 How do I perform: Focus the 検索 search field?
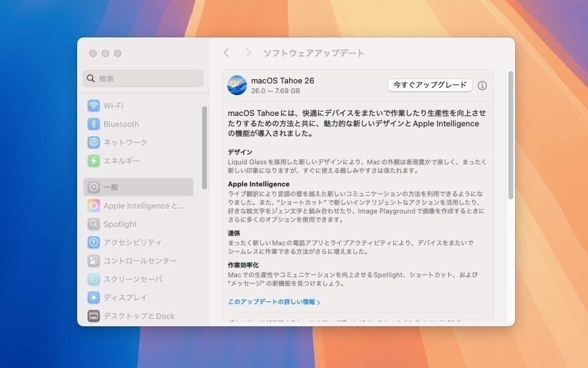[143, 79]
